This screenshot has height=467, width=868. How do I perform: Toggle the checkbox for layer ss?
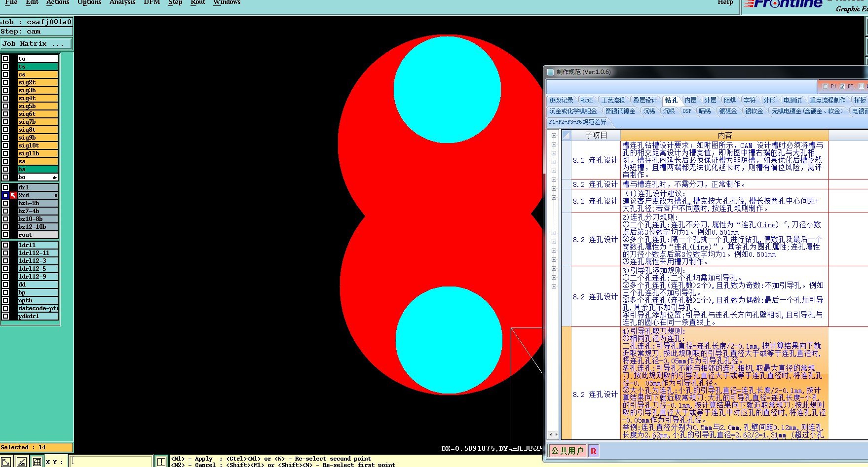coord(5,161)
